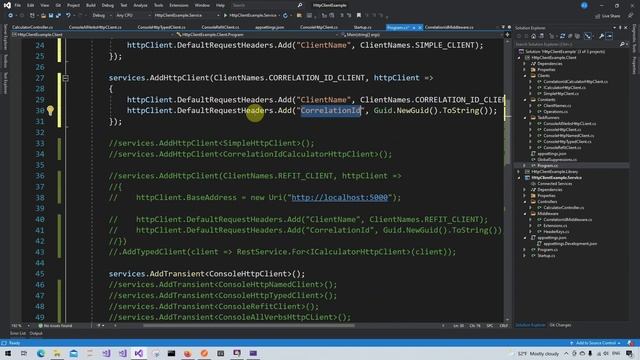Open the Extensions menu
Viewport: 640px width, 360px height.
[x=179, y=5]
